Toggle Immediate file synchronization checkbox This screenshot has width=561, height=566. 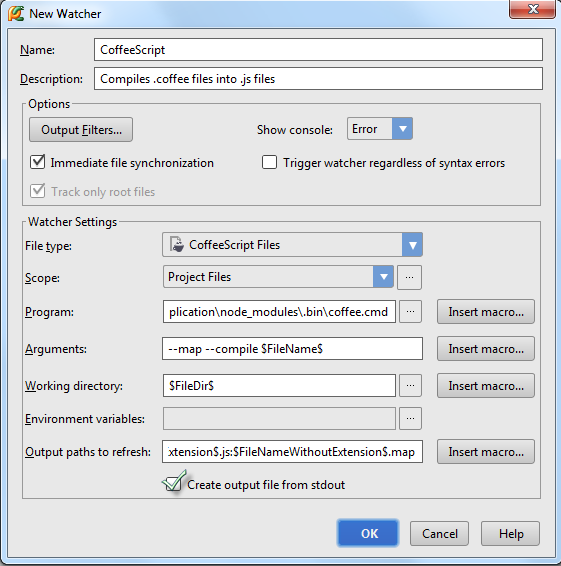(38, 162)
